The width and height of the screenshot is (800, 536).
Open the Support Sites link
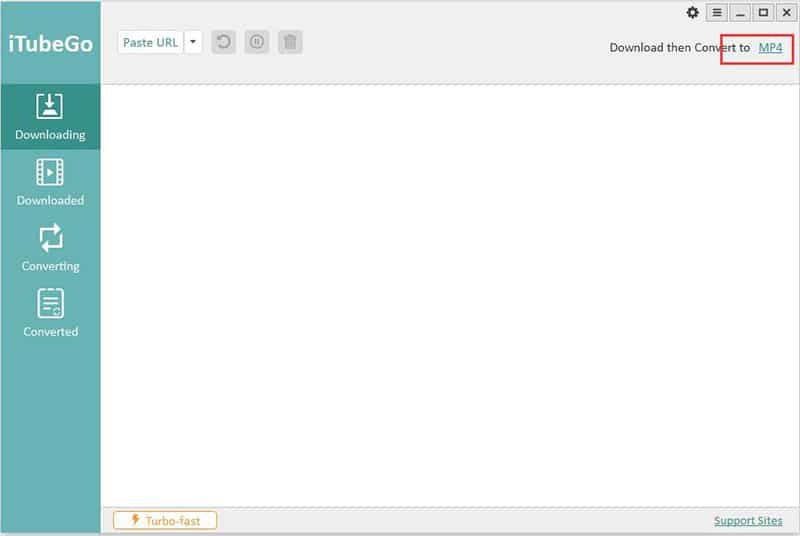coord(748,521)
